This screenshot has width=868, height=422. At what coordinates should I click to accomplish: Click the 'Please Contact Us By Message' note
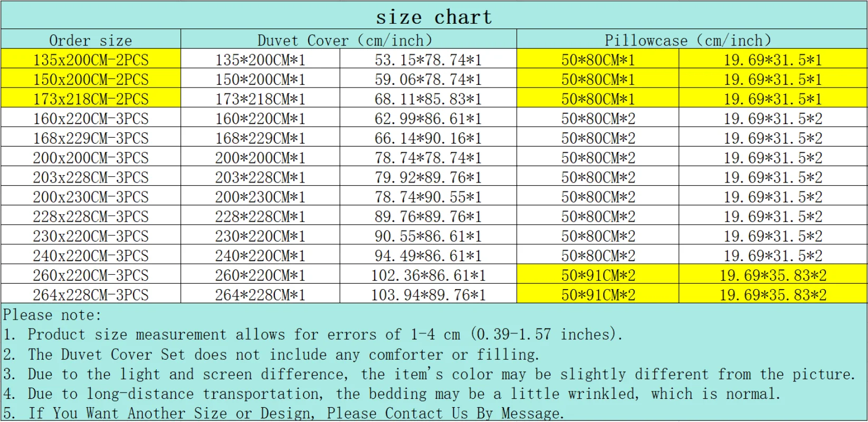click(x=445, y=413)
